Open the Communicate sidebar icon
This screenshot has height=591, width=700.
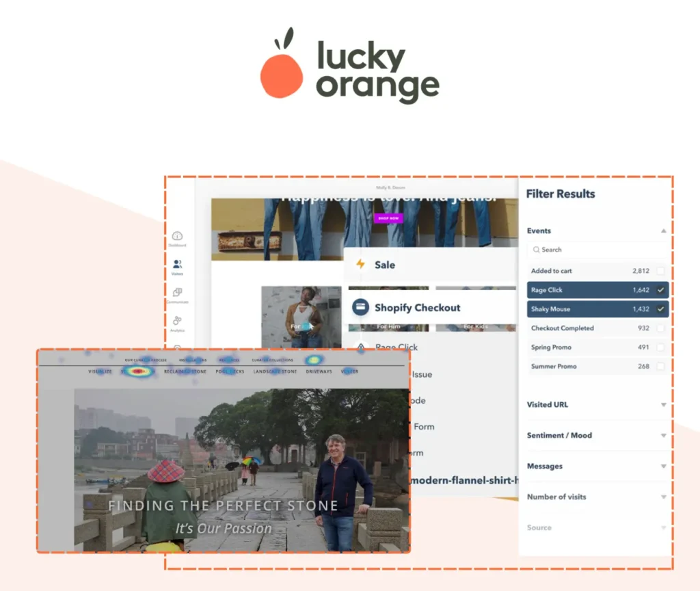[177, 292]
